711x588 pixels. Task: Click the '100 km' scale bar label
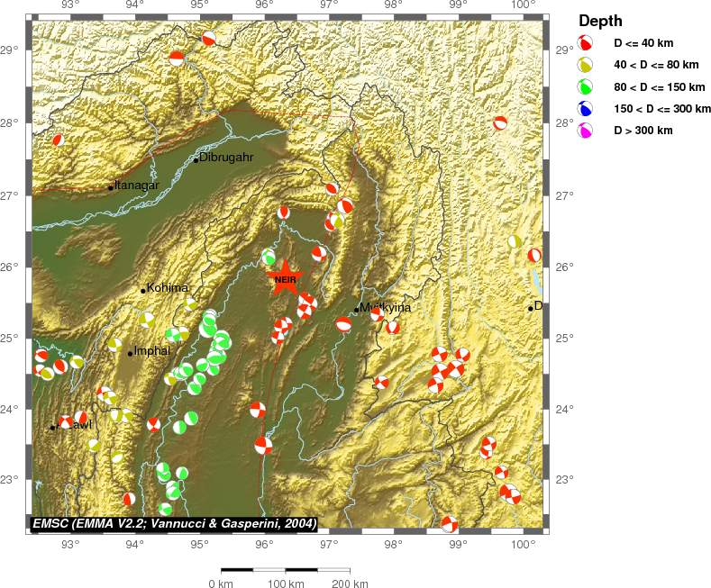286,583
